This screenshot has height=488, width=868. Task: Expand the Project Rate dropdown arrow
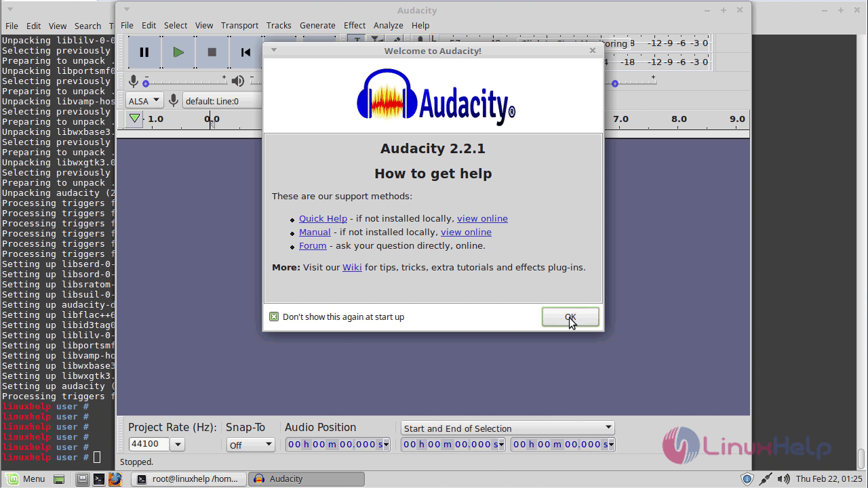[178, 445]
